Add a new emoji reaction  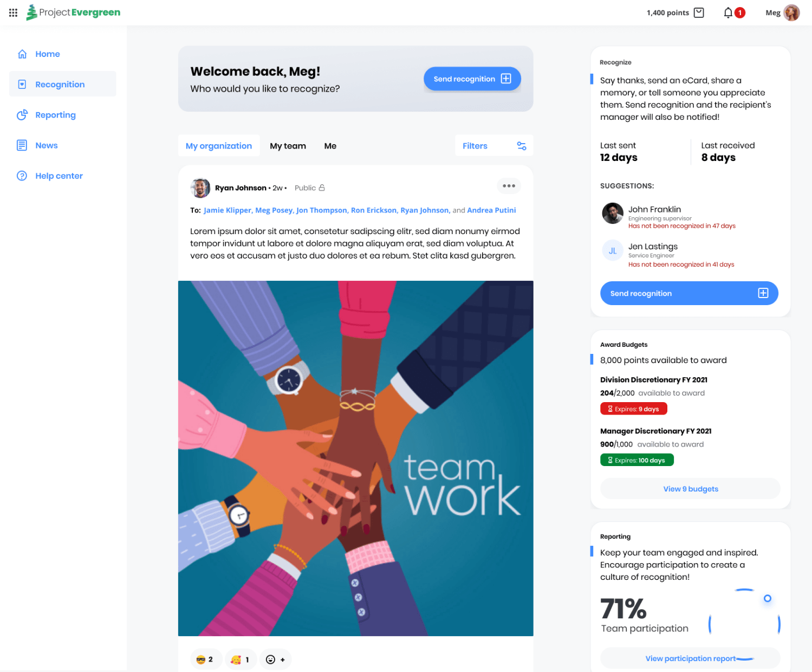click(x=275, y=660)
